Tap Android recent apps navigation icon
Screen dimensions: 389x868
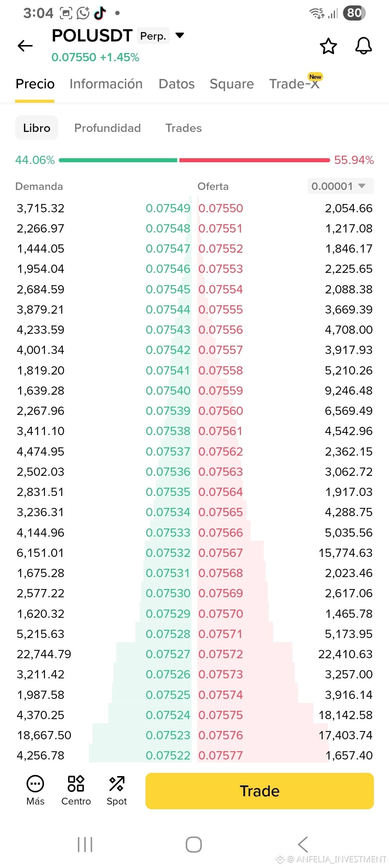pyautogui.click(x=85, y=845)
